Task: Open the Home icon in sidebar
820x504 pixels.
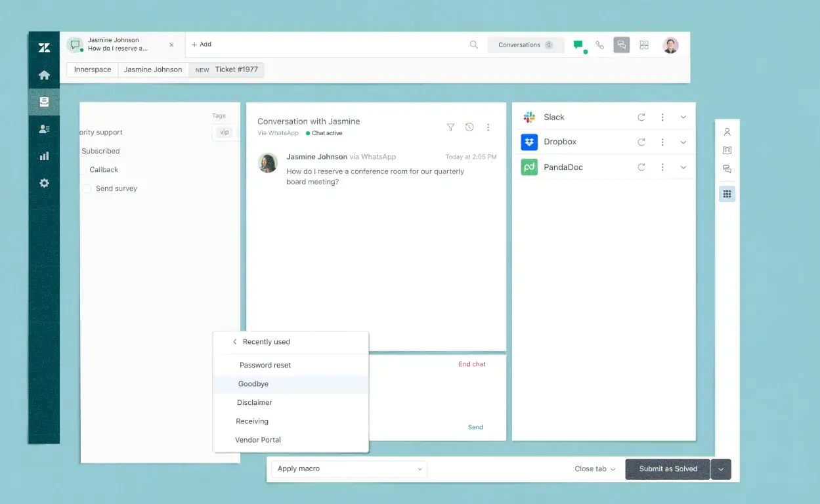Action: click(x=44, y=75)
